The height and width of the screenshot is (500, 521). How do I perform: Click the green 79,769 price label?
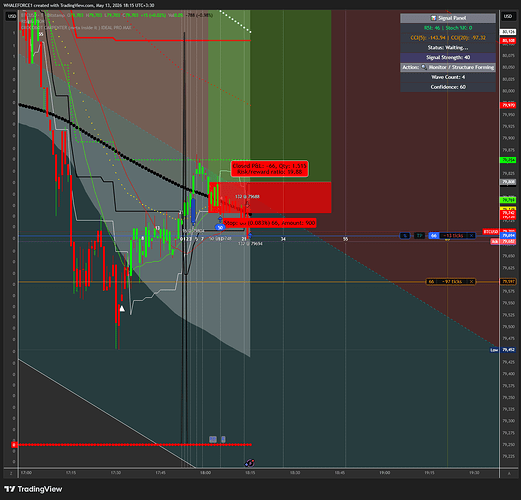coord(508,200)
